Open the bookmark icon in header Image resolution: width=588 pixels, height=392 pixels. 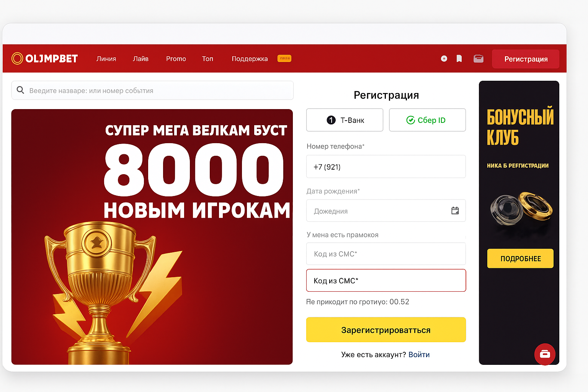tap(459, 59)
